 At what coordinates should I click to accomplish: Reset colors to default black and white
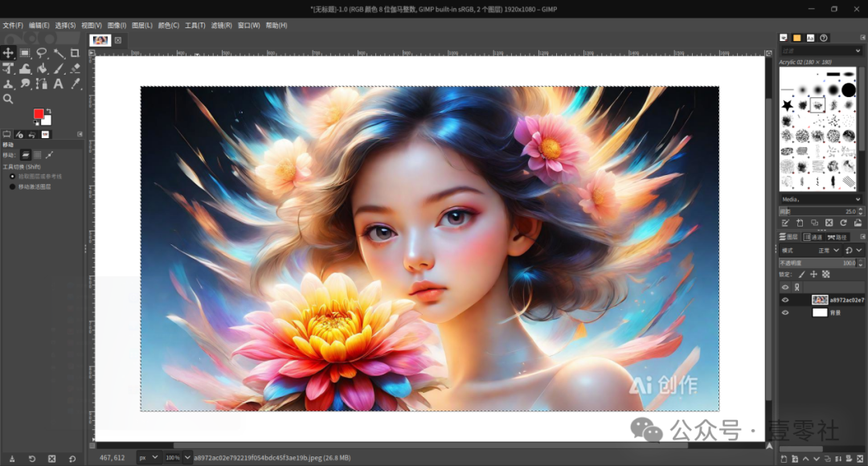point(36,122)
